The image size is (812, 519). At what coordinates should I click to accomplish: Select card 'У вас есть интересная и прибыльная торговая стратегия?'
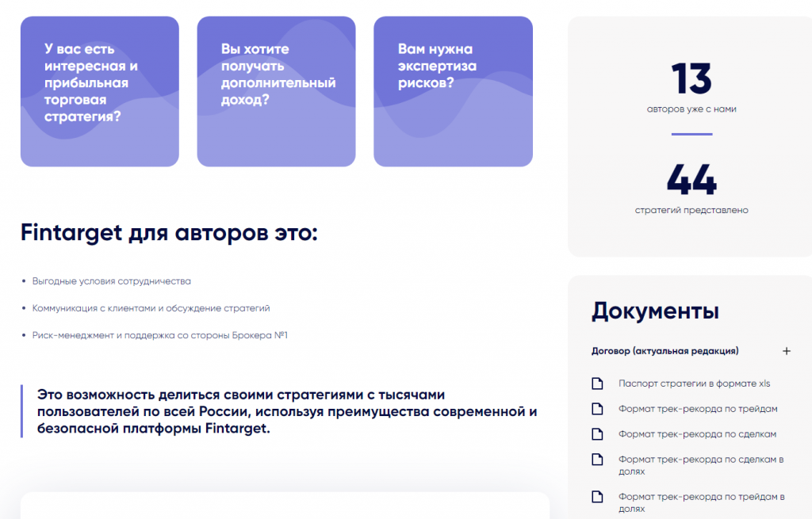tap(100, 92)
